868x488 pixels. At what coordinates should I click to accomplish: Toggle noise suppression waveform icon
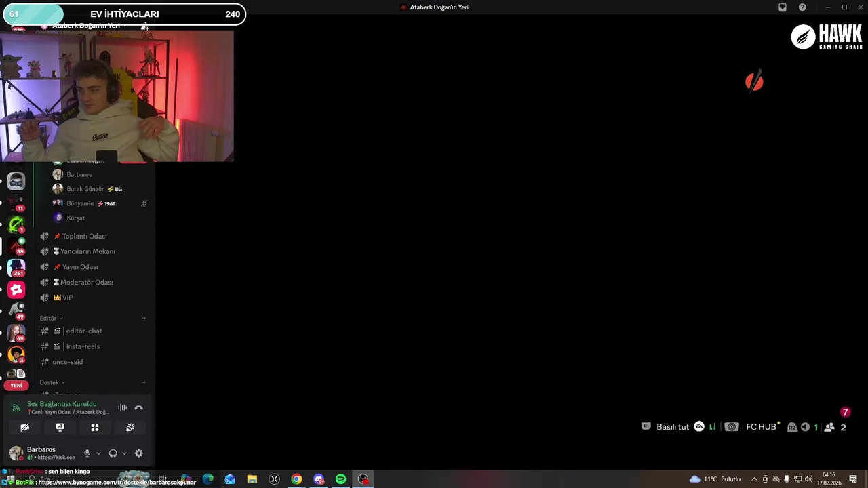coord(122,407)
